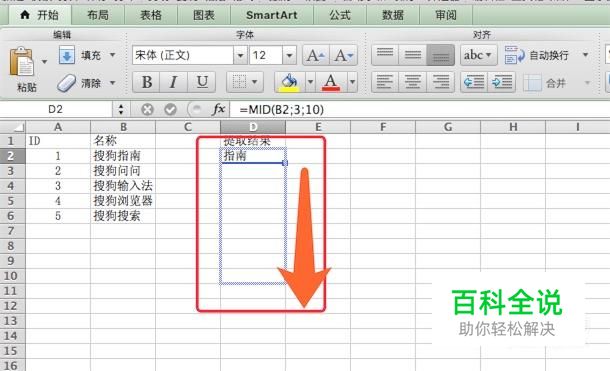Align cell text to vertical middle
This screenshot has height=371, width=610.
[413, 55]
